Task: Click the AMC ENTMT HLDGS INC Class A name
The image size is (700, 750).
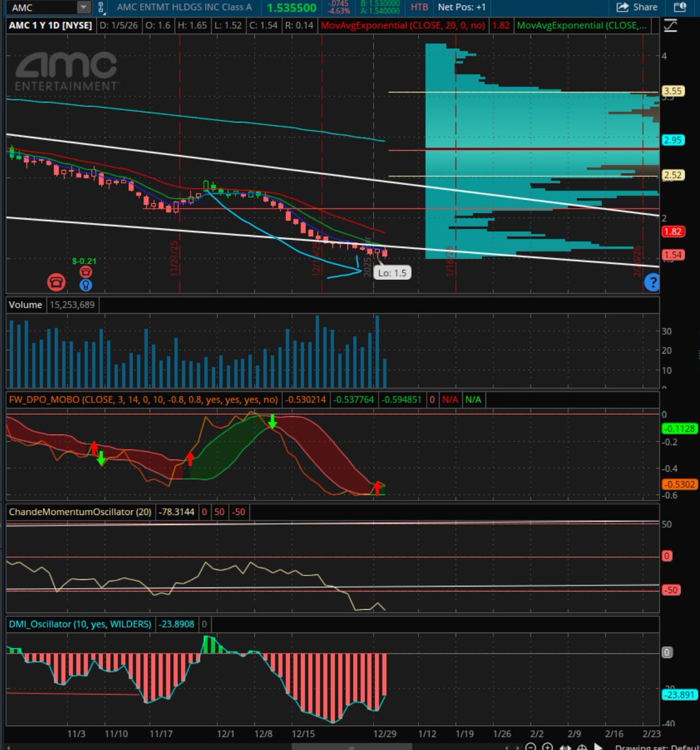Action: click(184, 7)
